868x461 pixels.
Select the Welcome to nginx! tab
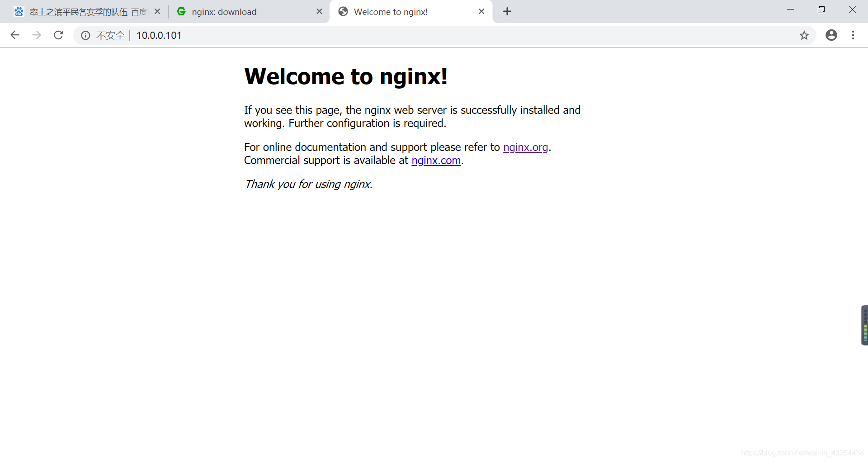tap(410, 12)
